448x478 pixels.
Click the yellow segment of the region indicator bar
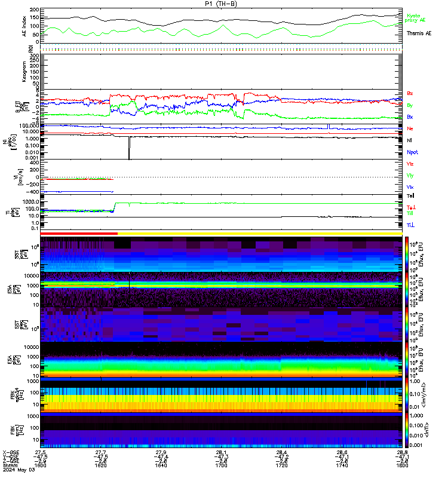[x=260, y=234]
